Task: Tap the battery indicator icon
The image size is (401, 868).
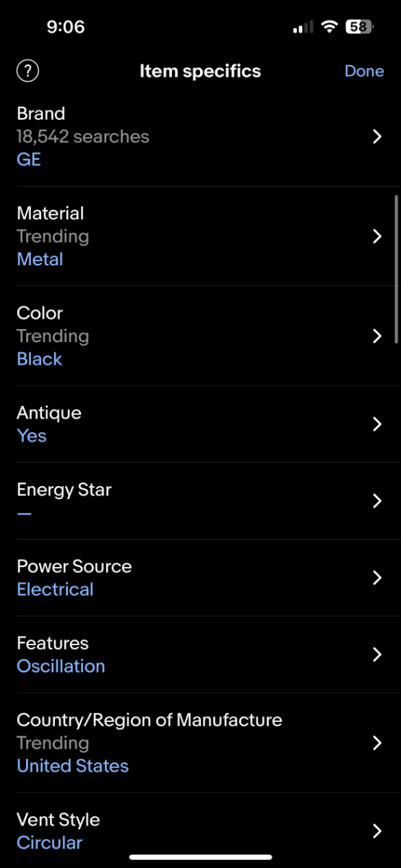Action: point(359,27)
